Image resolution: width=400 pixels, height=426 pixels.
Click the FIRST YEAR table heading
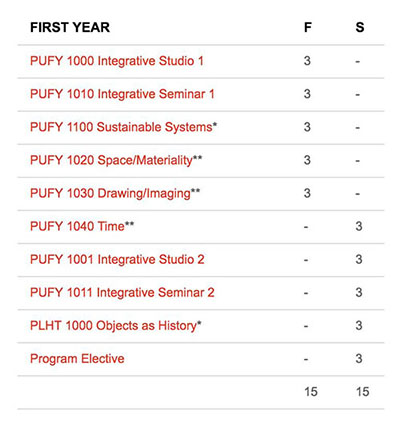[70, 27]
